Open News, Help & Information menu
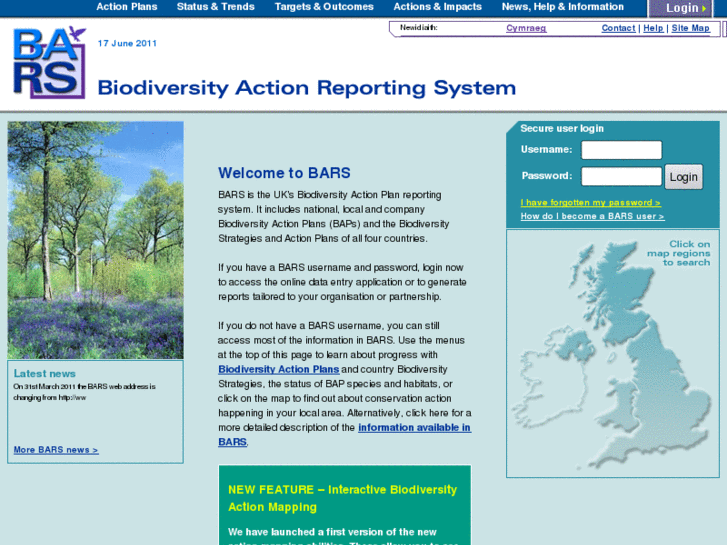 [x=563, y=7]
